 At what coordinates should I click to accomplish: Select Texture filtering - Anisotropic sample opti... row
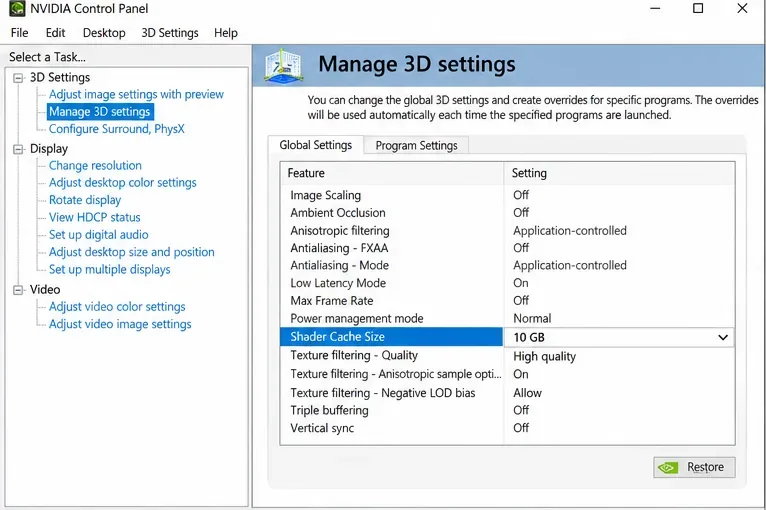click(x=507, y=374)
